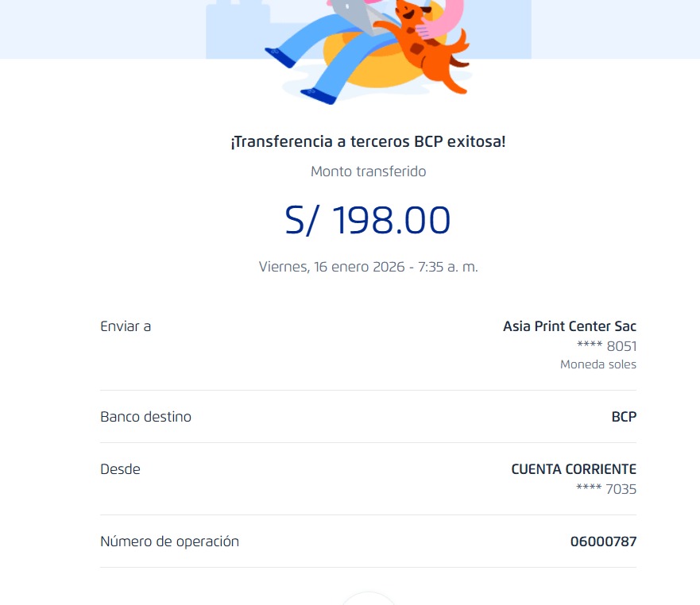The width and height of the screenshot is (700, 605).
Task: Click the transferred amount S/ 198.00
Action: pyautogui.click(x=368, y=220)
